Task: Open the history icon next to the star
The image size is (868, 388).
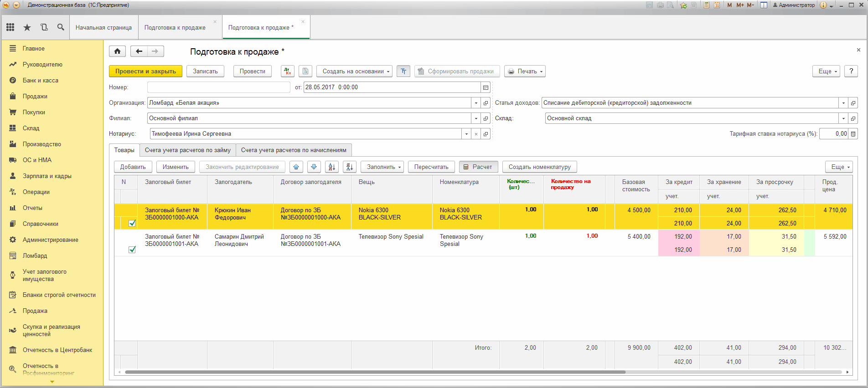Action: (x=44, y=27)
